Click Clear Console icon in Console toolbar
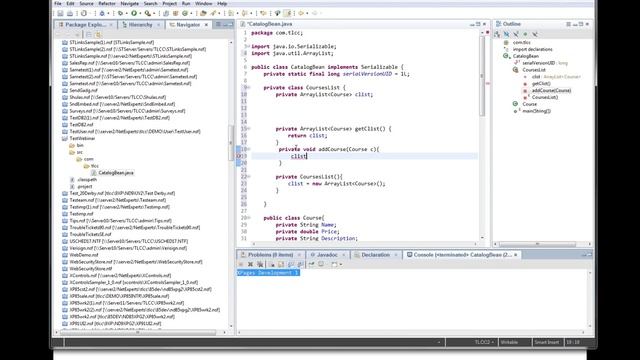The height and width of the screenshot is (360, 640). pos(272,264)
